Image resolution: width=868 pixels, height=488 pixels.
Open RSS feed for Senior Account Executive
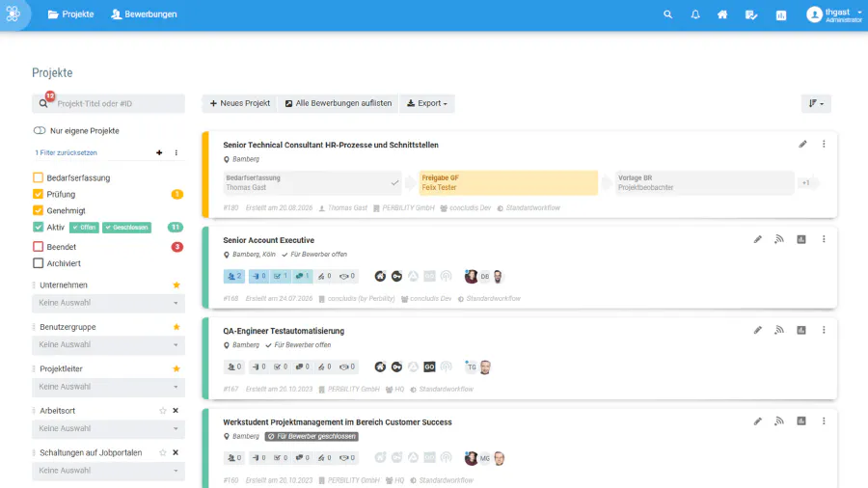[779, 239]
